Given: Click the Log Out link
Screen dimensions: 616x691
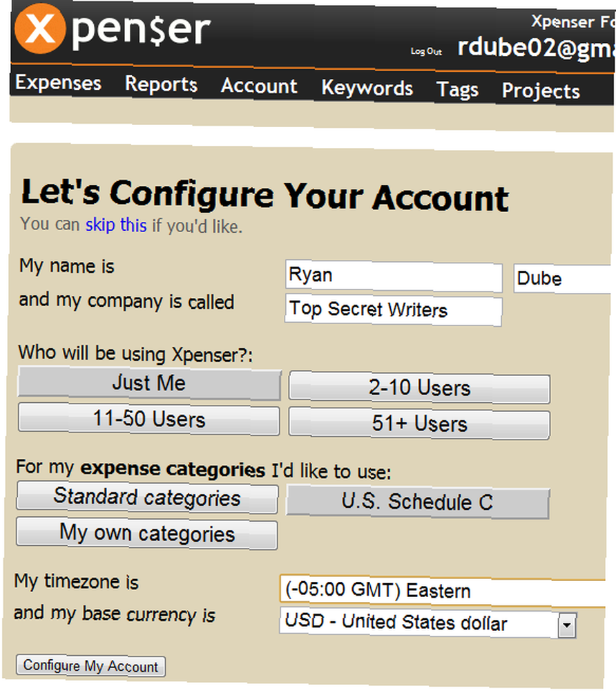Looking at the screenshot, I should click(x=426, y=52).
